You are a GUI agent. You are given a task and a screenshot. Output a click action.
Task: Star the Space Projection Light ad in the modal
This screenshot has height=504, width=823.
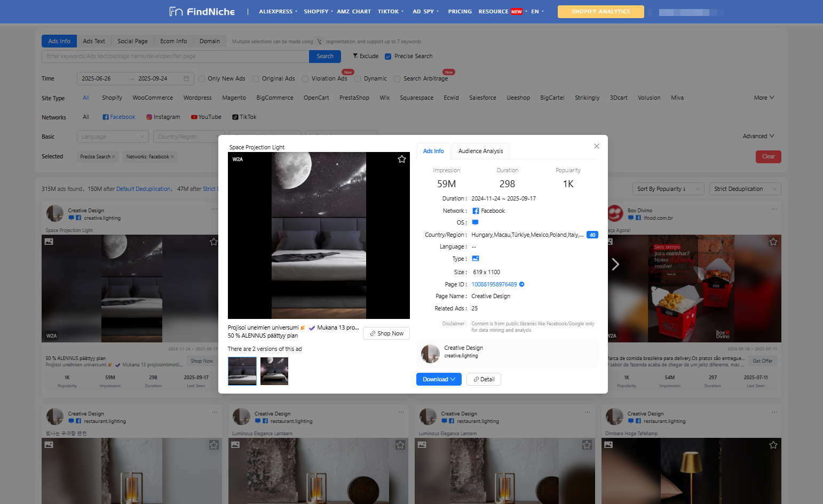402,159
